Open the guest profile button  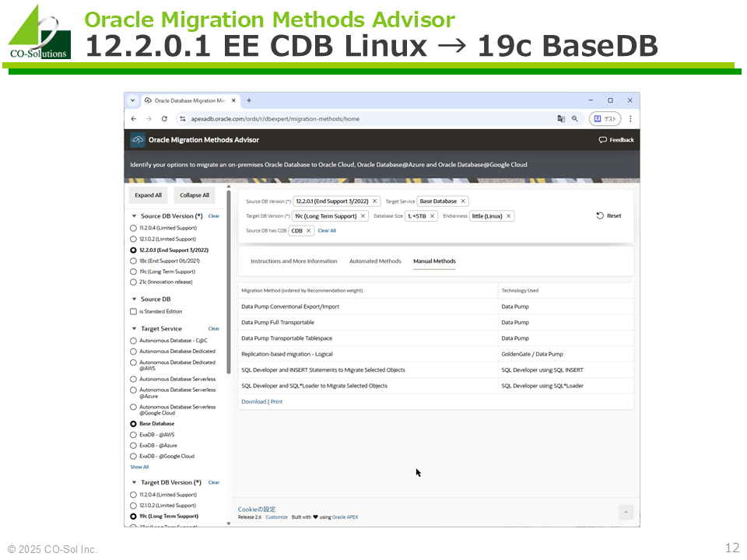605,119
